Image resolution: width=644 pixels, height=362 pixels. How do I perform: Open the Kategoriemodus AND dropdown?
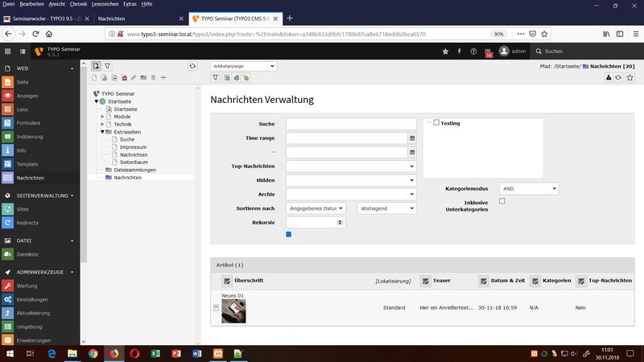[528, 188]
